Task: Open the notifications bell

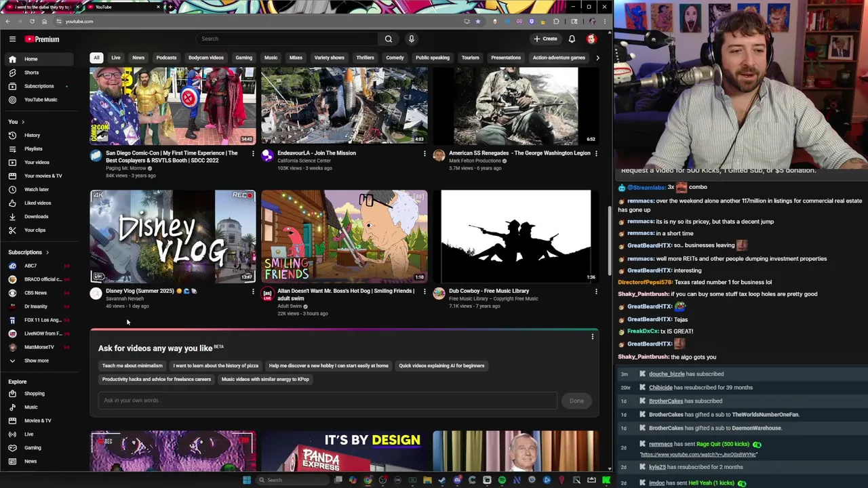Action: (x=572, y=39)
